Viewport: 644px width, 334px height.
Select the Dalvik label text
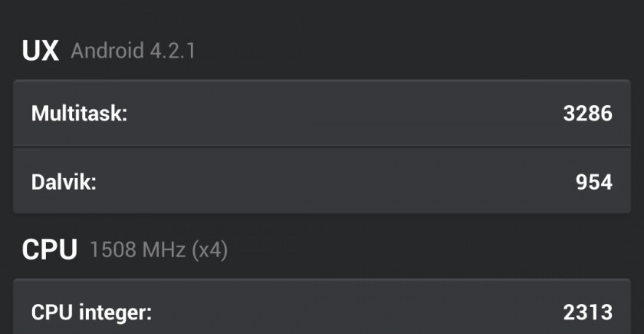[64, 182]
